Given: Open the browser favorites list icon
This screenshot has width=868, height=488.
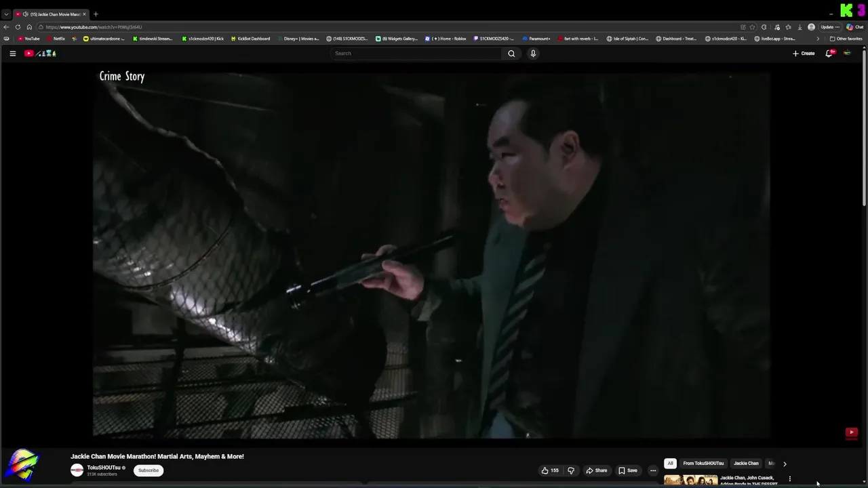Looking at the screenshot, I should pyautogui.click(x=788, y=27).
